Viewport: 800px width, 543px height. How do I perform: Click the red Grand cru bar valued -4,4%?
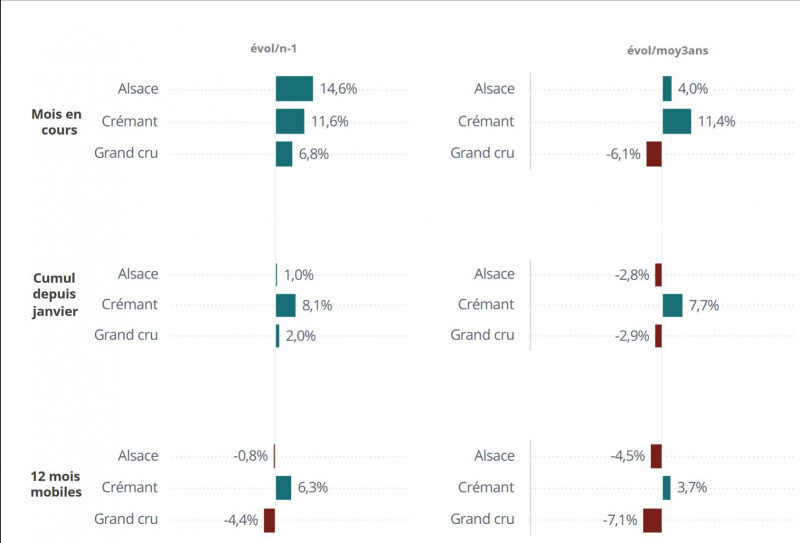click(269, 520)
